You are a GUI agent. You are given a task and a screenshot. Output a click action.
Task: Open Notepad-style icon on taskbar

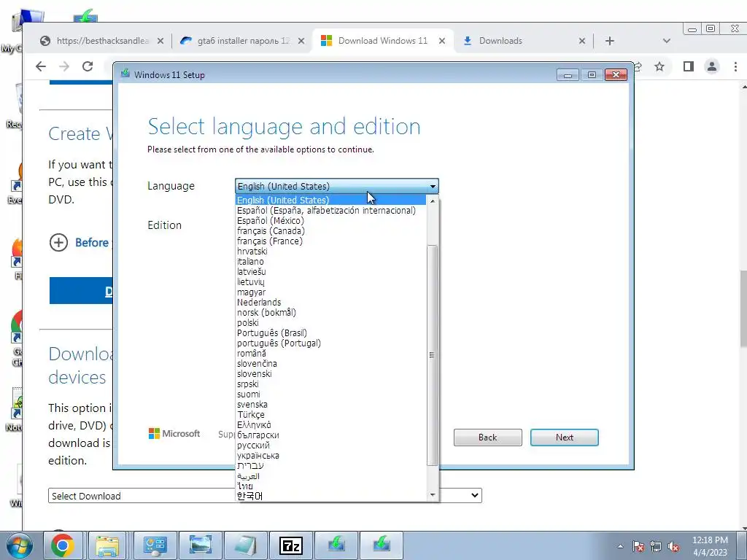245,545
